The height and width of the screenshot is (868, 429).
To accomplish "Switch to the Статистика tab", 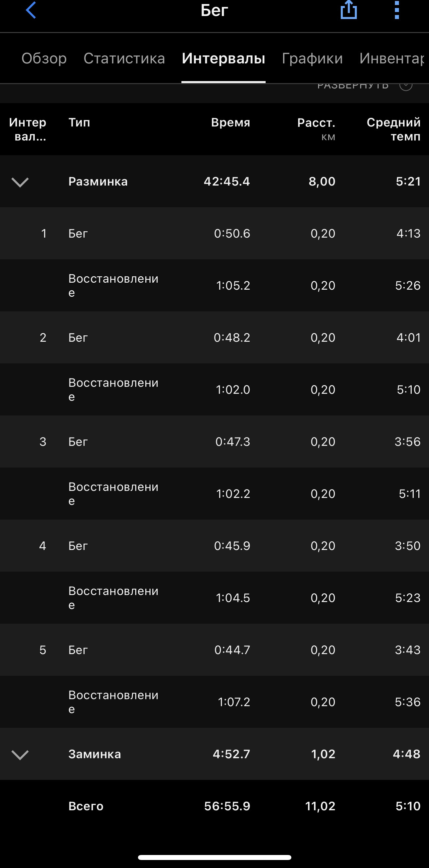I will point(124,58).
